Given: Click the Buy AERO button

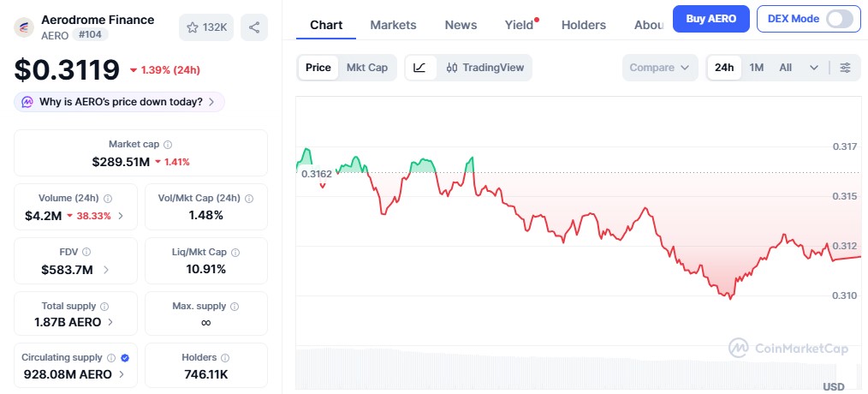Looking at the screenshot, I should (710, 19).
